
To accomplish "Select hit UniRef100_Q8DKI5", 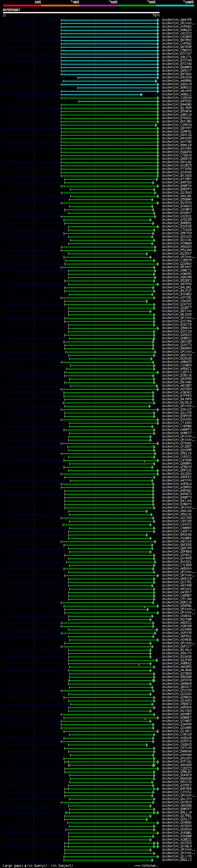I will [x=177, y=159].
